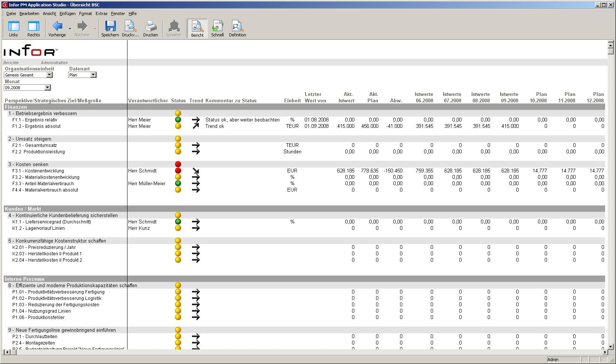
Task: Click the P1.01 - Produktivitätsverbesserung Fertigung label
Action: (58, 292)
